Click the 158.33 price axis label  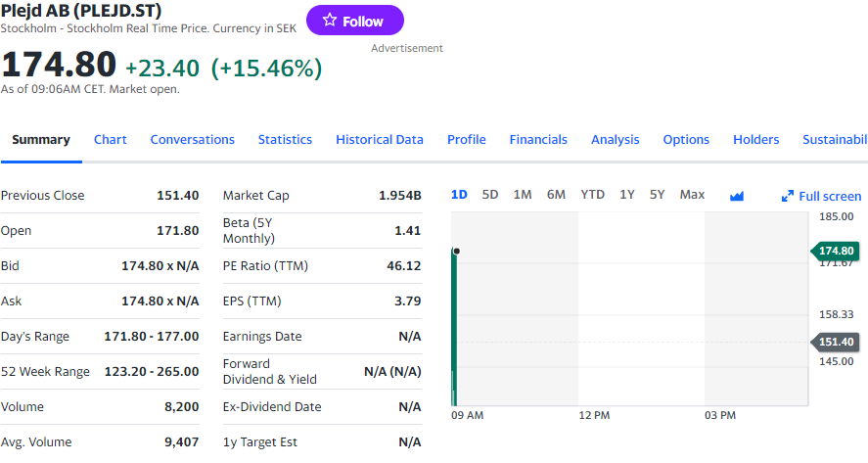tap(837, 314)
